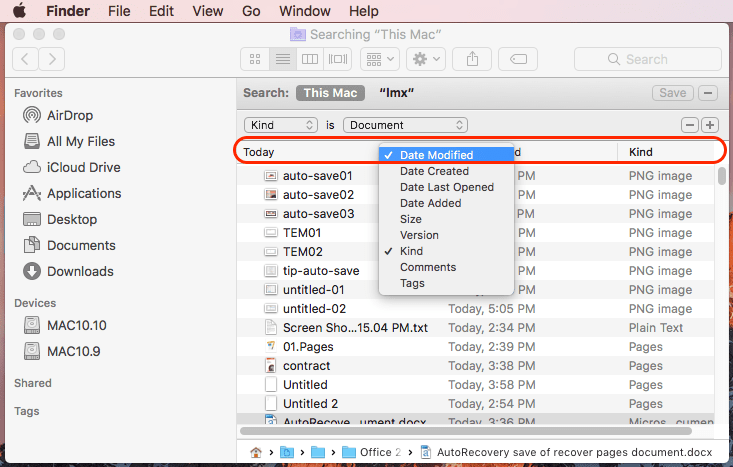Click minus button next to Save
The height and width of the screenshot is (467, 733).
click(x=708, y=93)
